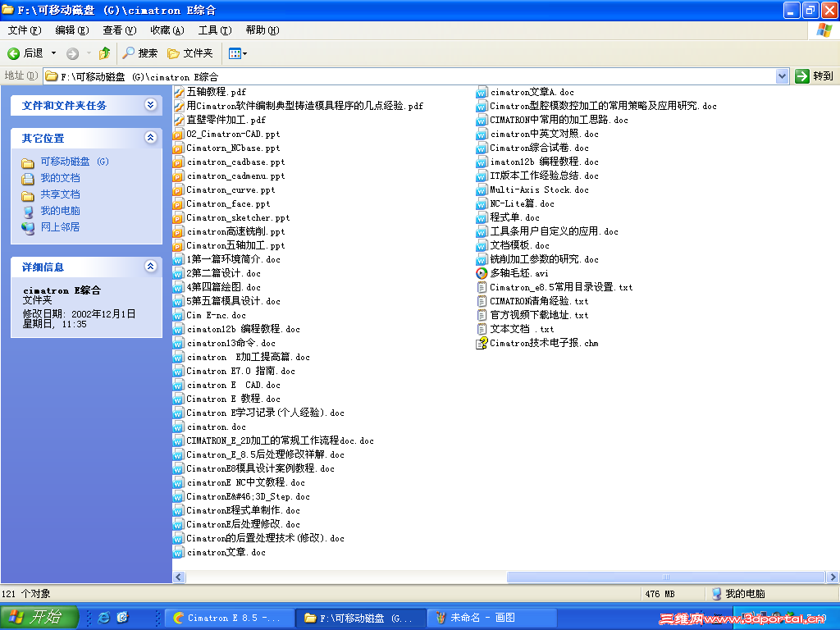The image size is (840, 630).
Task: Select Cimatron_face.ppt PowerPoint icon
Action: click(x=179, y=203)
